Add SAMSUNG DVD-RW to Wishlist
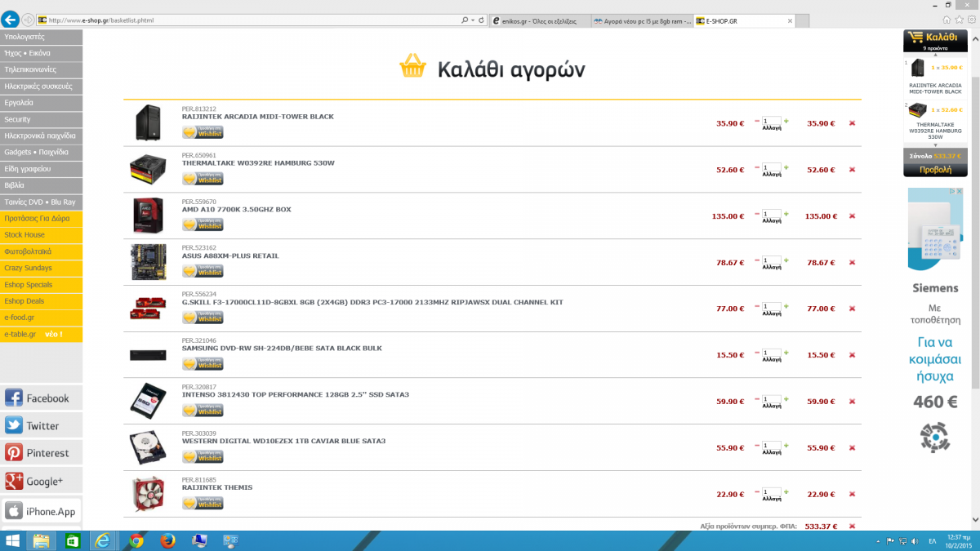Viewport: 980px width, 551px height. coord(203,364)
